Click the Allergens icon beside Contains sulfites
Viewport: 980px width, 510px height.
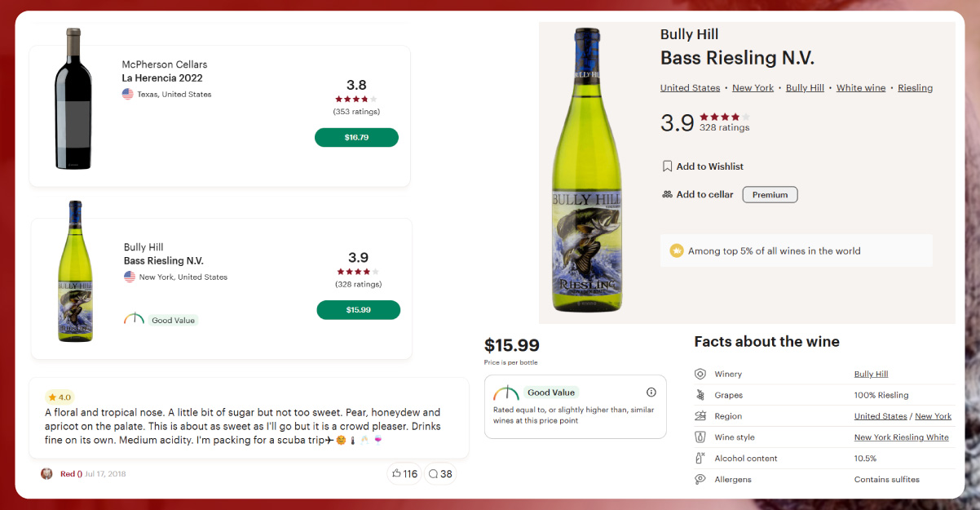701,479
